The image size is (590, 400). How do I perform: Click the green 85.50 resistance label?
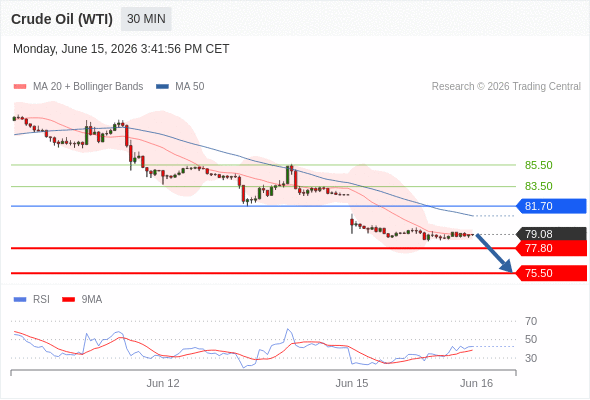(x=538, y=165)
